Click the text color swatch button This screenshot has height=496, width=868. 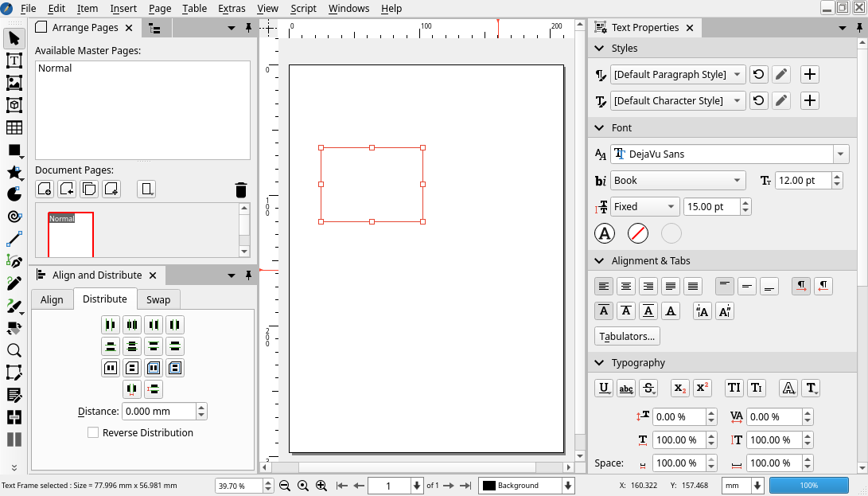[605, 233]
